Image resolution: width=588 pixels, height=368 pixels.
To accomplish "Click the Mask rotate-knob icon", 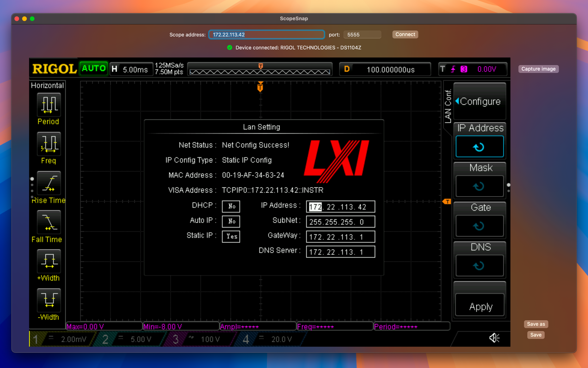I will pyautogui.click(x=480, y=186).
